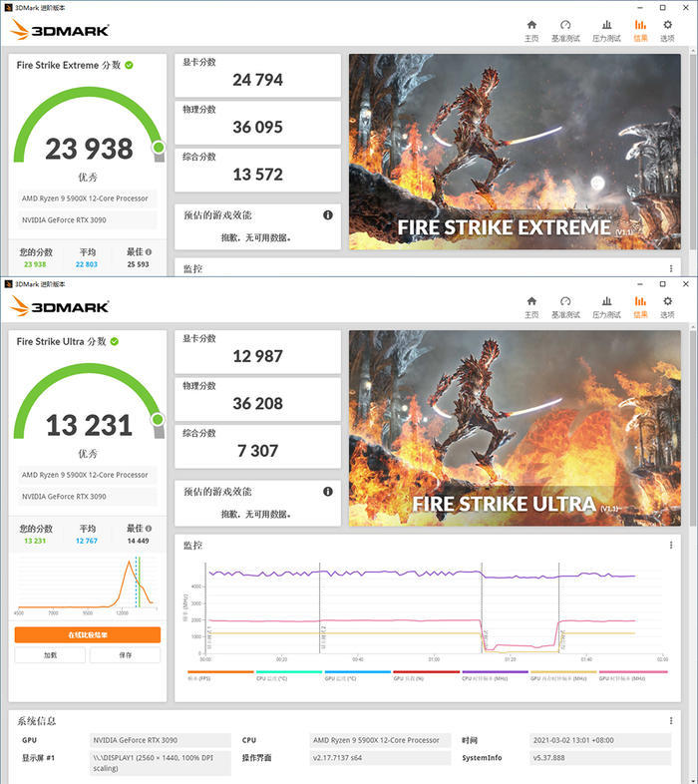Click the graphics score 12 987
Image resolution: width=698 pixels, height=784 pixels.
(257, 356)
